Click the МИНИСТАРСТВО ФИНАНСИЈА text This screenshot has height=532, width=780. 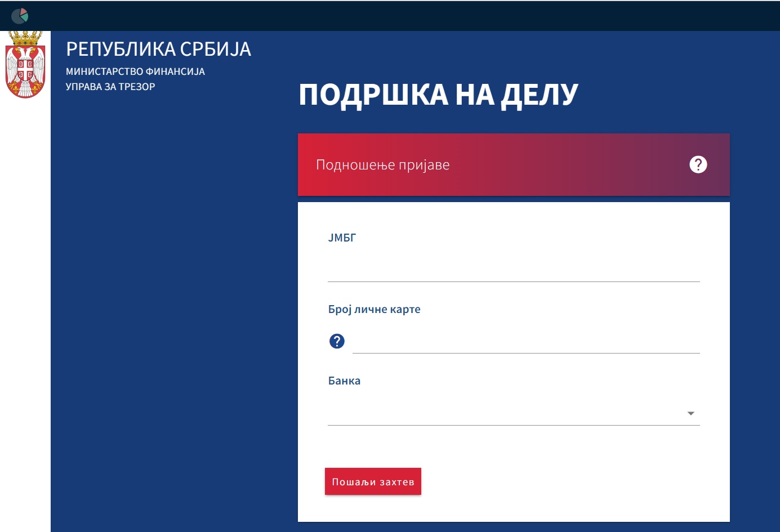135,71
